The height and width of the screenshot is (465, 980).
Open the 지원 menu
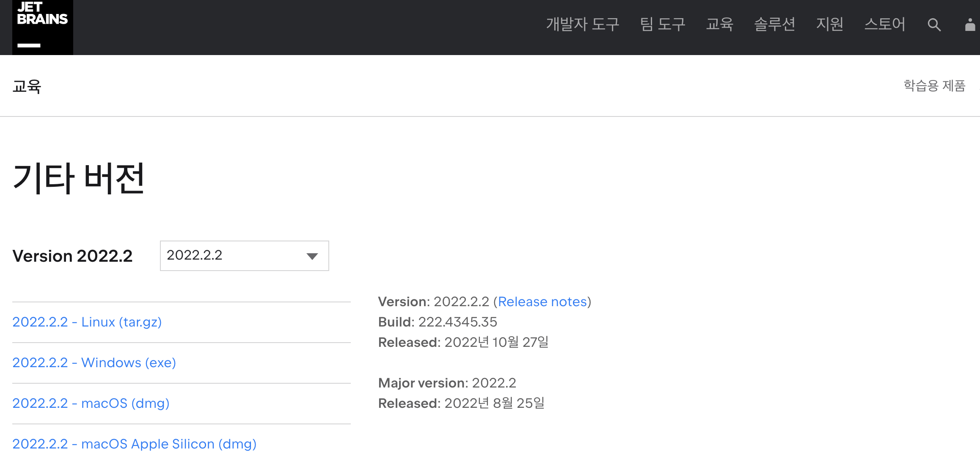tap(829, 24)
